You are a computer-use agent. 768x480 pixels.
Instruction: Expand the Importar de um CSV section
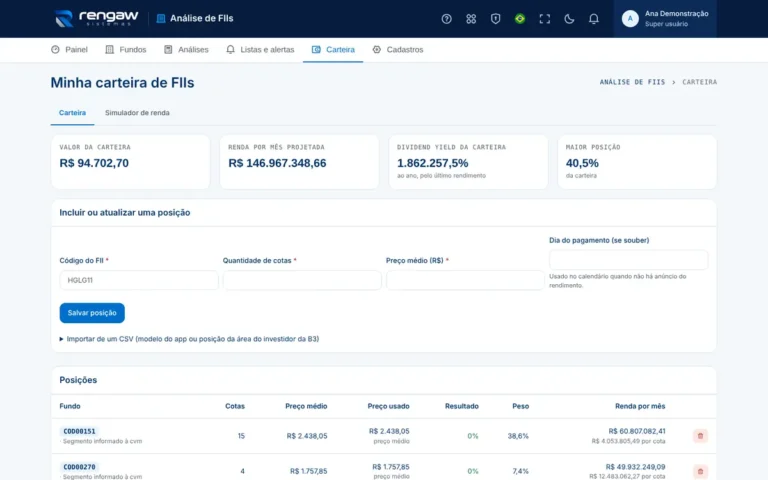point(189,339)
